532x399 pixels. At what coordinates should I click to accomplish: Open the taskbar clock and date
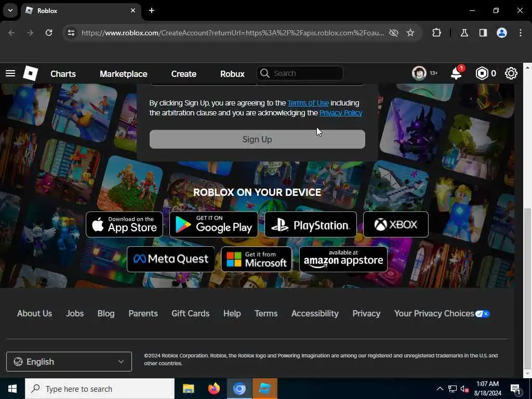click(487, 389)
